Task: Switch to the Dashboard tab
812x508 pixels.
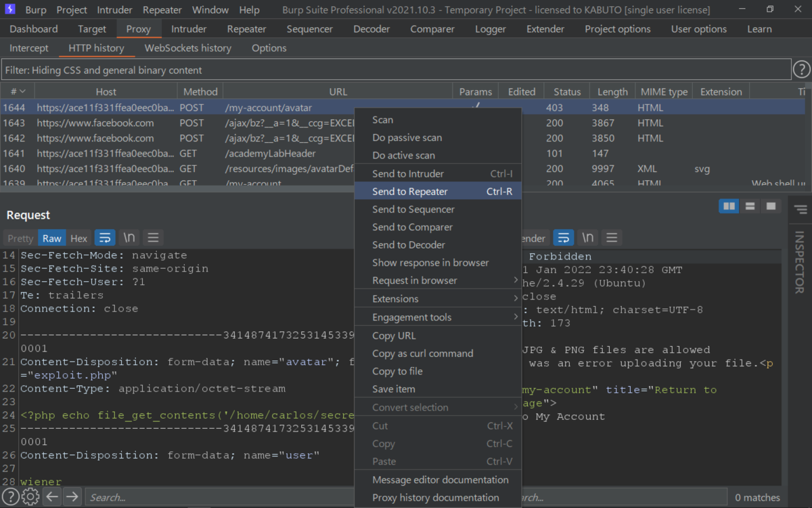Action: (34, 29)
